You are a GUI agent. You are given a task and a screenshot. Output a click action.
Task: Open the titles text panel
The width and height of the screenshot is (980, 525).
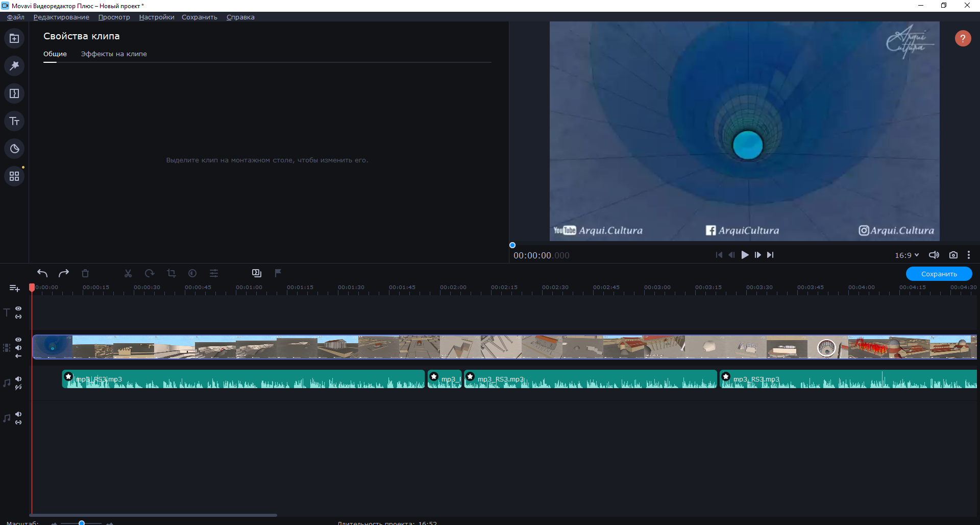coord(14,121)
